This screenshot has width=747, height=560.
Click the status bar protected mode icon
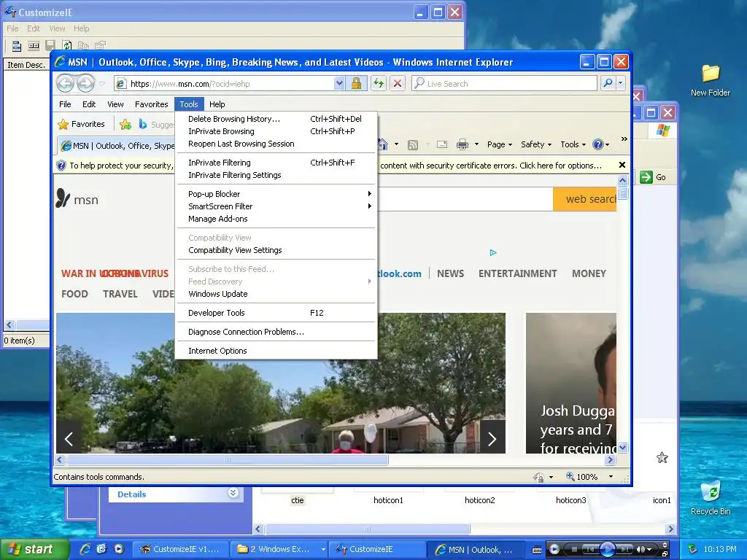point(538,477)
